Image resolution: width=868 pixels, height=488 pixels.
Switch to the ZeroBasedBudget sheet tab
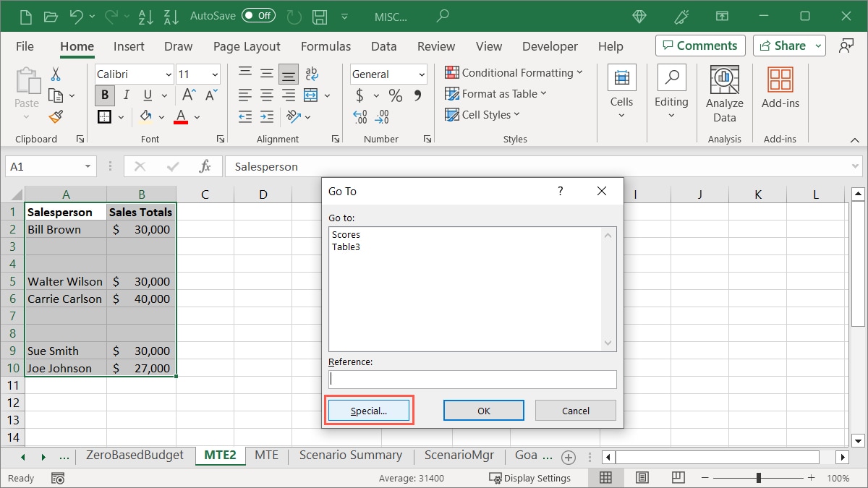click(x=135, y=455)
